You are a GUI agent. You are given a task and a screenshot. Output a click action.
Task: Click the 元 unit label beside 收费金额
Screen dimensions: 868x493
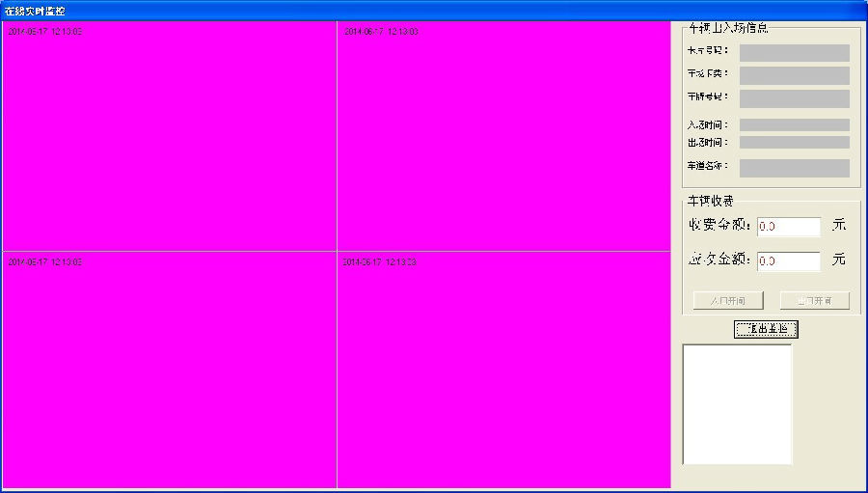pyautogui.click(x=838, y=225)
